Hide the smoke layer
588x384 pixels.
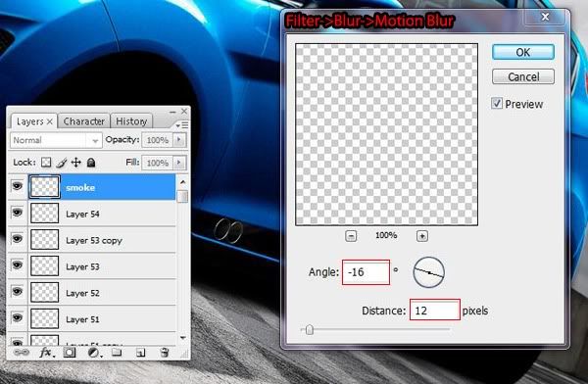pyautogui.click(x=17, y=186)
